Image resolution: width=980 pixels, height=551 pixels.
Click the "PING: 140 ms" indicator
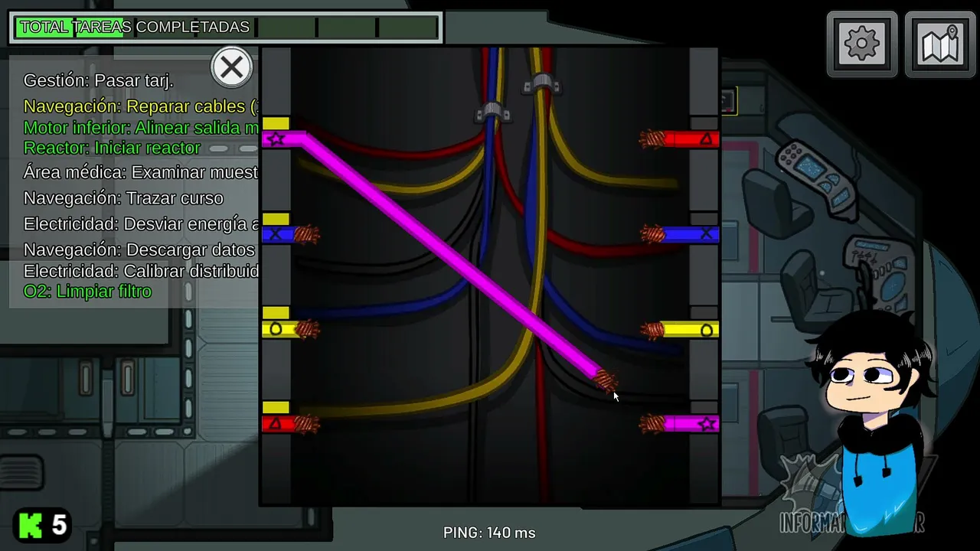[x=489, y=533]
